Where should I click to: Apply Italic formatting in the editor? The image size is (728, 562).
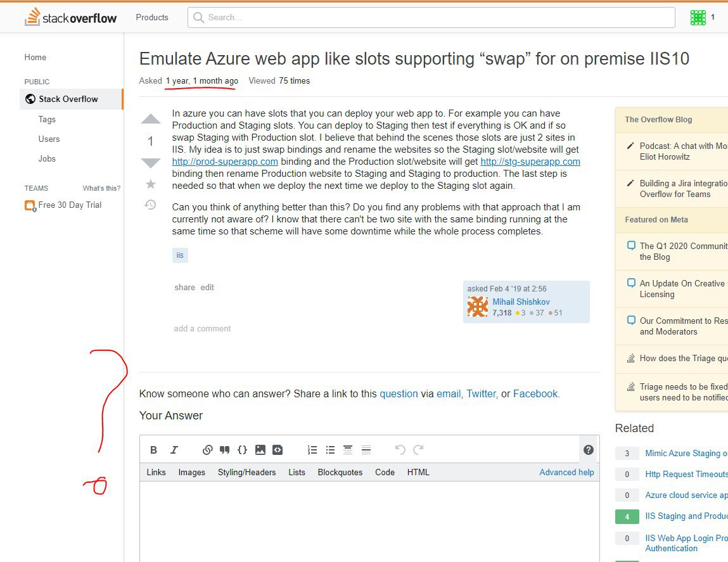click(174, 450)
